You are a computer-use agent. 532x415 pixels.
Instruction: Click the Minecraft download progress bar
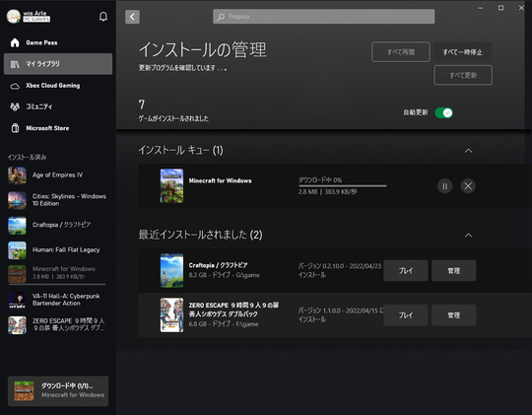(x=342, y=185)
